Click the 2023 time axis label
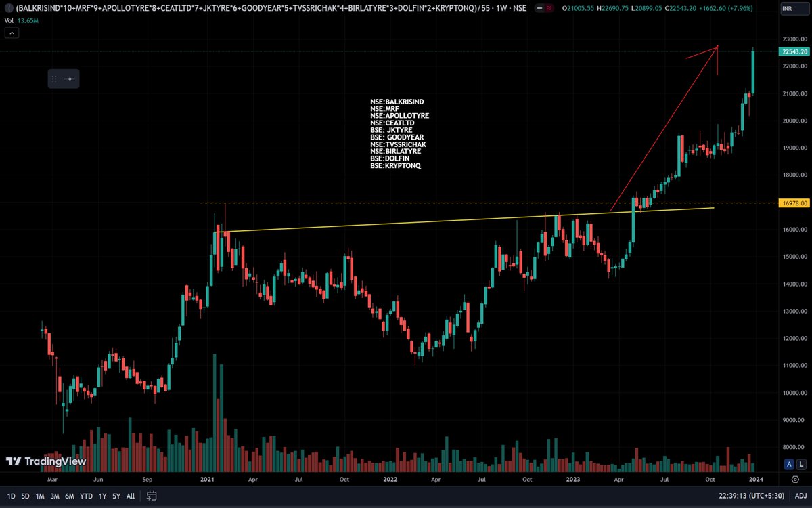 [x=572, y=479]
